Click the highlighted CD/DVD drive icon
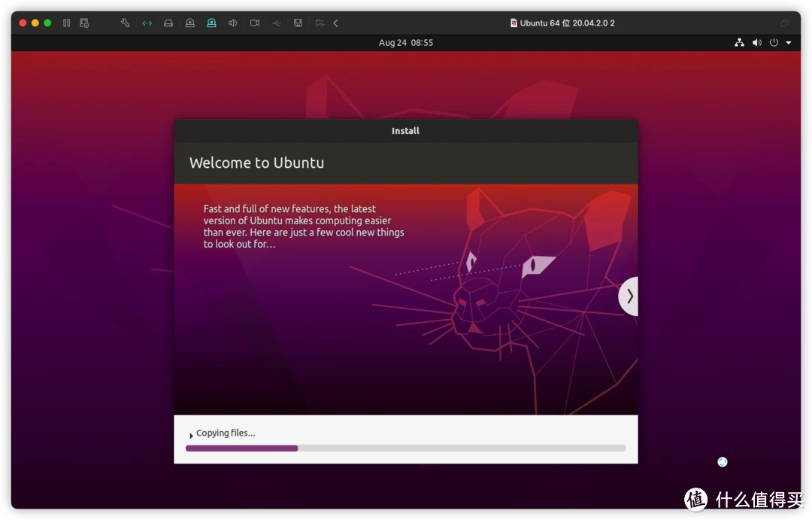The height and width of the screenshot is (520, 812). (211, 23)
